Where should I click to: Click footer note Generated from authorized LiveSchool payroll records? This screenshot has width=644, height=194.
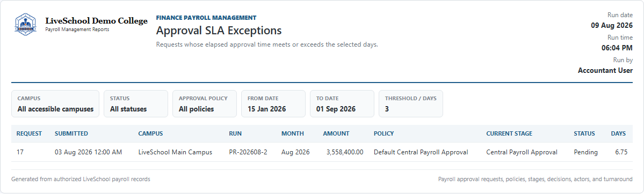(81, 179)
